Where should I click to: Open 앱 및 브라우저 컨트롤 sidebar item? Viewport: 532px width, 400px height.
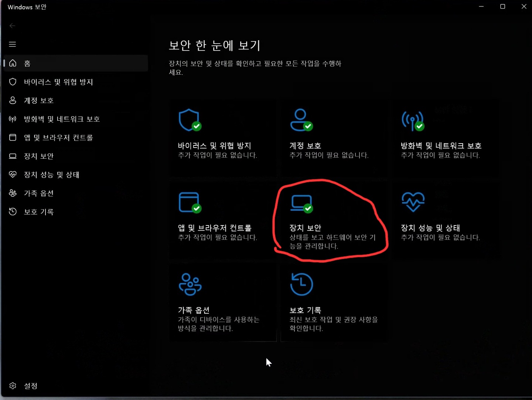[58, 138]
